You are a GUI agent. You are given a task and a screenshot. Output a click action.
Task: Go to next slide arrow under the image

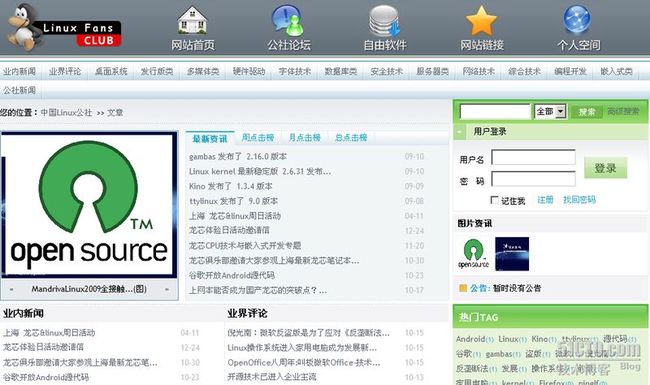coord(167,289)
